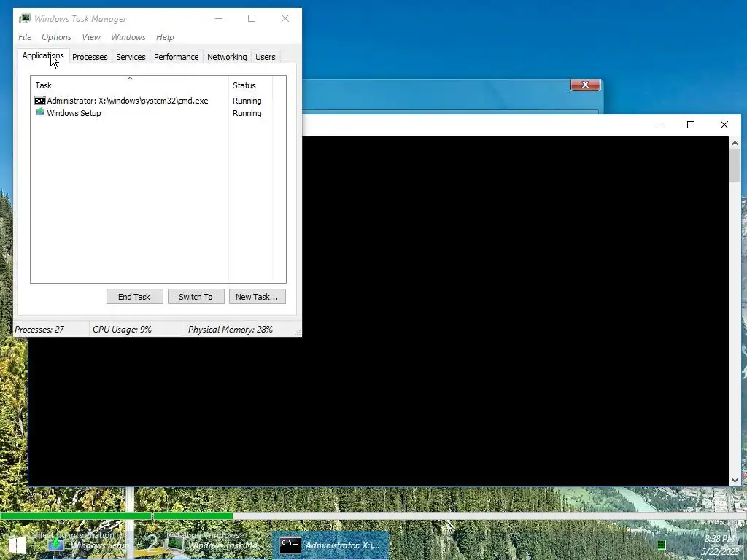Switch to the Performance tab
This screenshot has width=747, height=560.
[176, 57]
